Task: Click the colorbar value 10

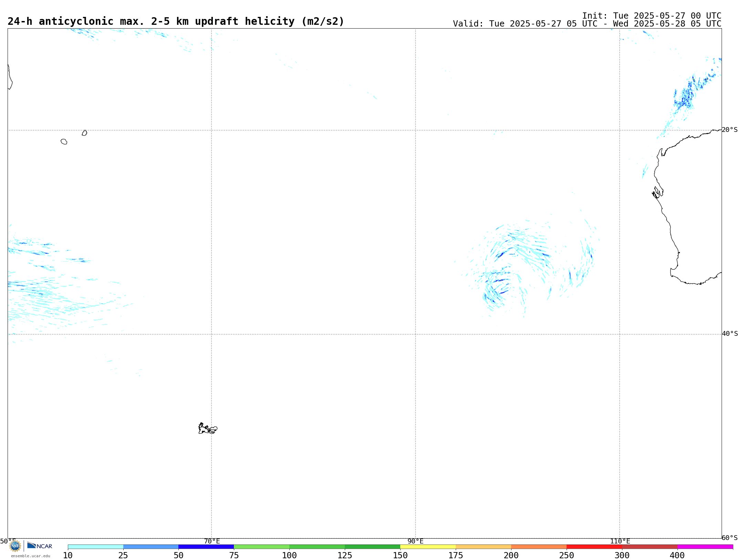Action: point(68,556)
